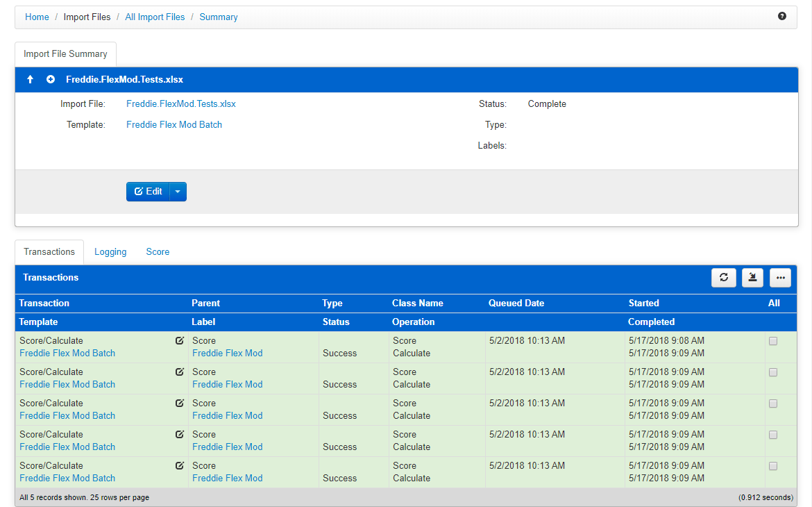The image size is (812, 507).
Task: Open All Import Files breadcrumb link
Action: click(x=155, y=17)
